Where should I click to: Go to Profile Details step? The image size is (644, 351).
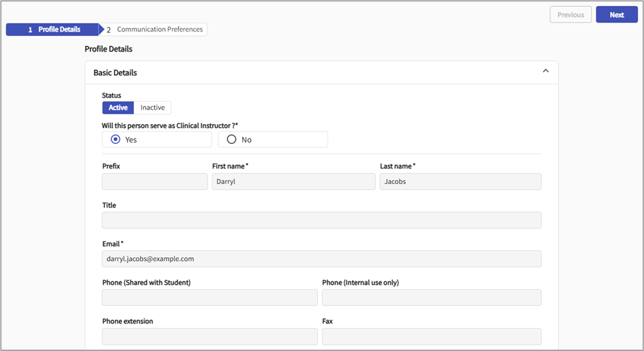[x=53, y=29]
